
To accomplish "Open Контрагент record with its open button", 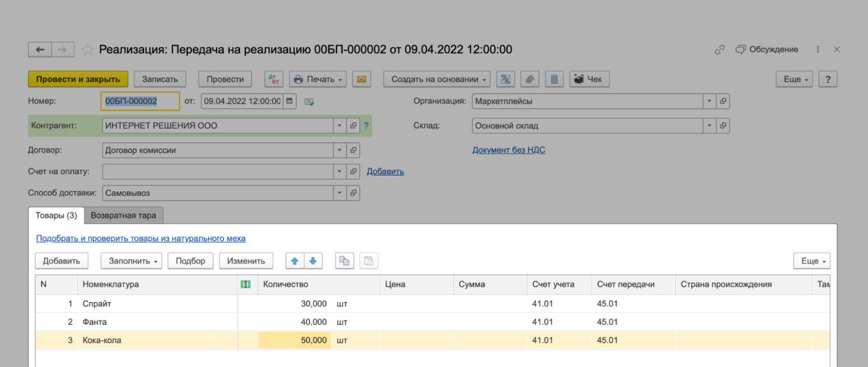I will 354,126.
